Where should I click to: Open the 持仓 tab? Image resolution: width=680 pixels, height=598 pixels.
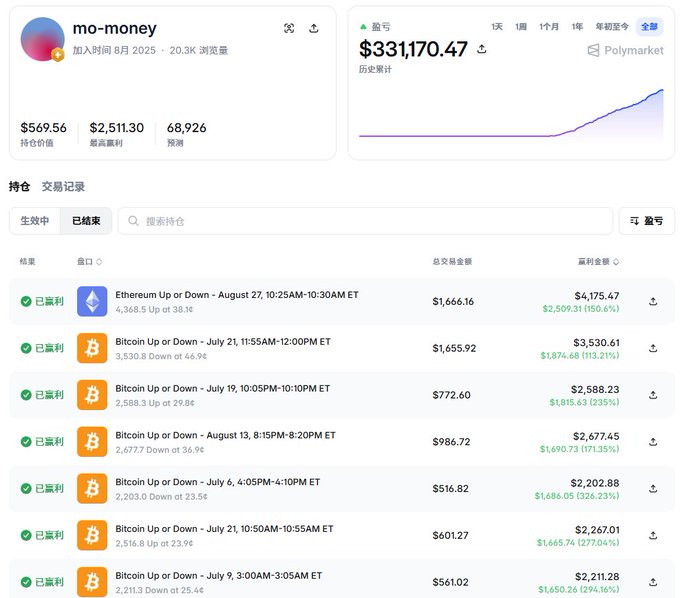point(20,186)
